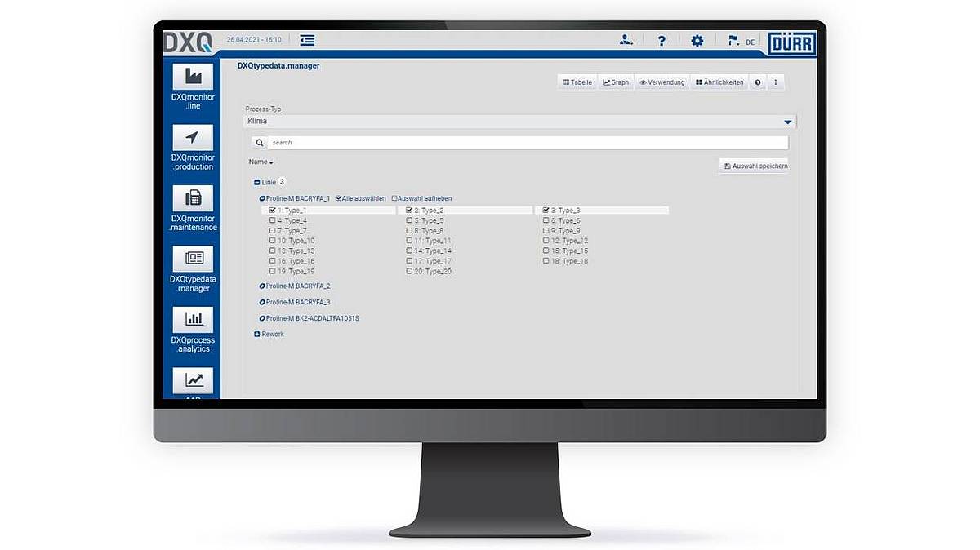The width and height of the screenshot is (980, 550).
Task: Check the 14: Type_14 checkbox
Action: click(409, 251)
